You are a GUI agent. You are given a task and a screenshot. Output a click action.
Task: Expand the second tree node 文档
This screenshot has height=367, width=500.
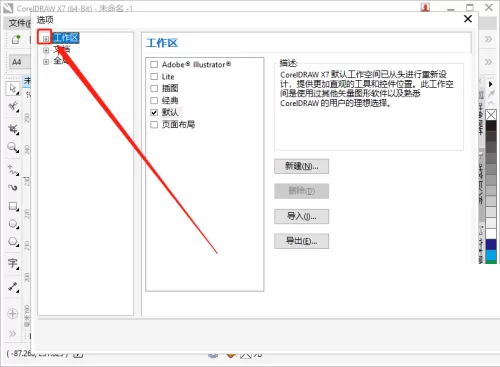[46, 50]
